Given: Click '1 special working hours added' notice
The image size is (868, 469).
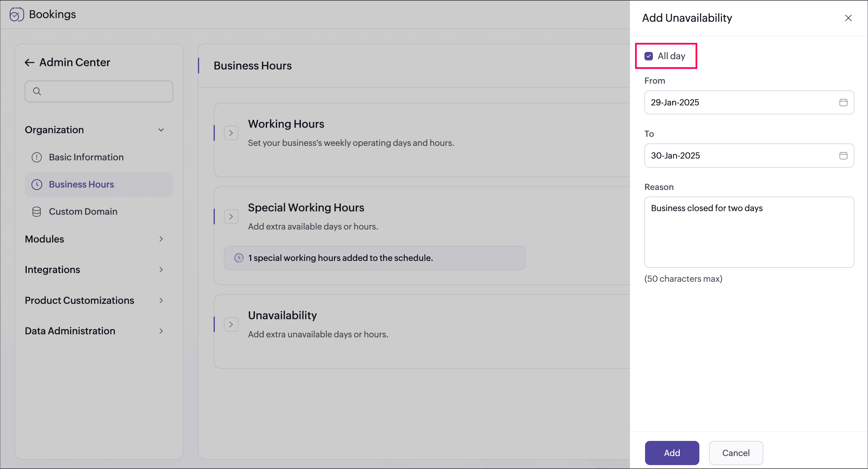Looking at the screenshot, I should [x=374, y=258].
